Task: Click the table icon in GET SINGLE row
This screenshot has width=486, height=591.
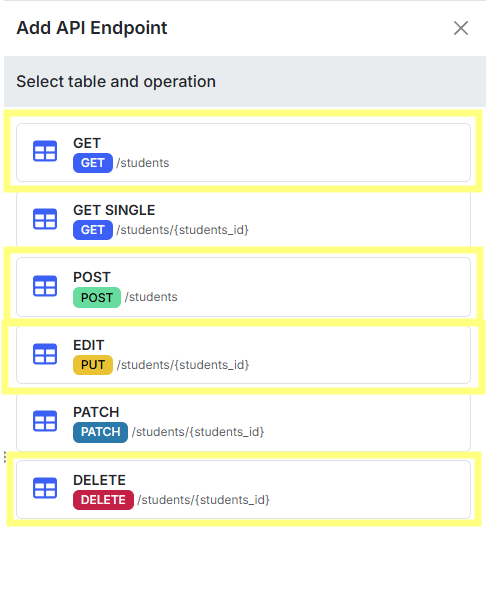Action: click(45, 219)
